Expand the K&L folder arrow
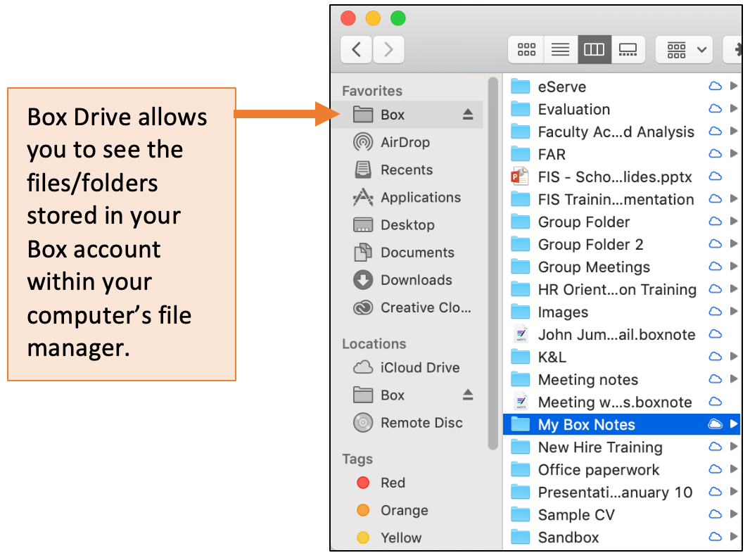Viewport: 750px width, 560px height. [x=733, y=356]
